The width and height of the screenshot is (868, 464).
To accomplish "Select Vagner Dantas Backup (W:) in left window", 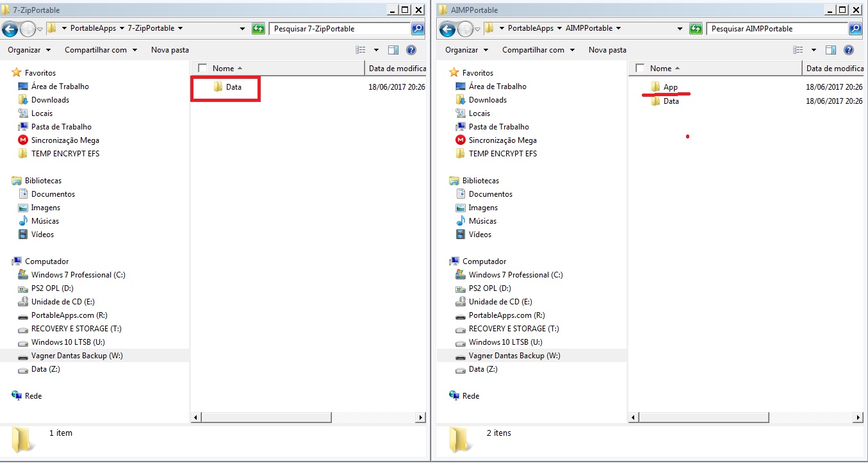I will tap(70, 356).
